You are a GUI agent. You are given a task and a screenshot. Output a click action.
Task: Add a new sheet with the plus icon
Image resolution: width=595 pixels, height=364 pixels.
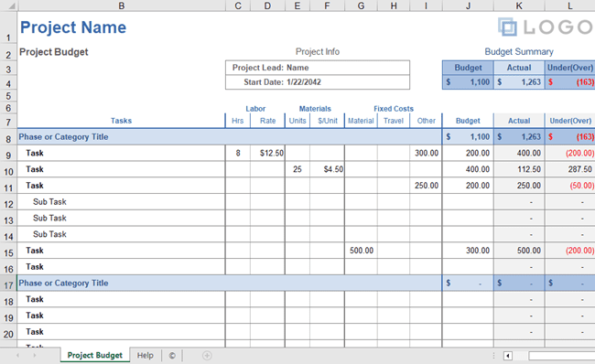pyautogui.click(x=207, y=356)
